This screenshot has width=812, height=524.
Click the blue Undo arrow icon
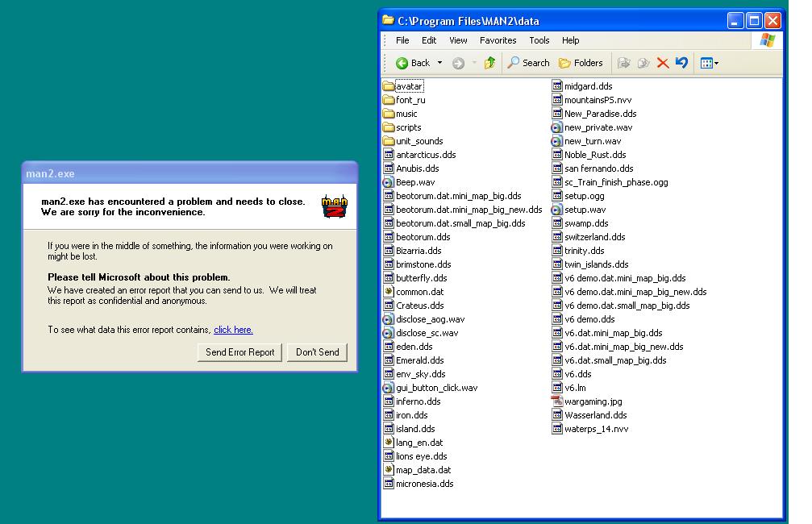point(681,63)
